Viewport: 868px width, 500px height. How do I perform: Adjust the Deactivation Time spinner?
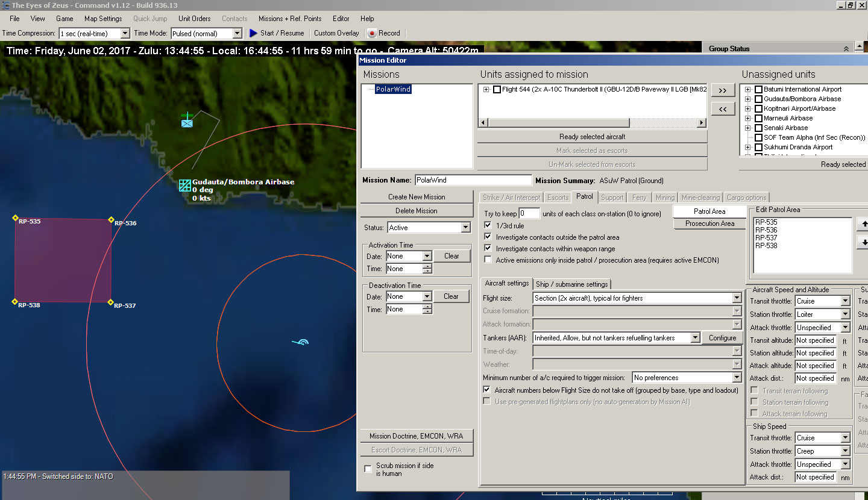coord(427,310)
